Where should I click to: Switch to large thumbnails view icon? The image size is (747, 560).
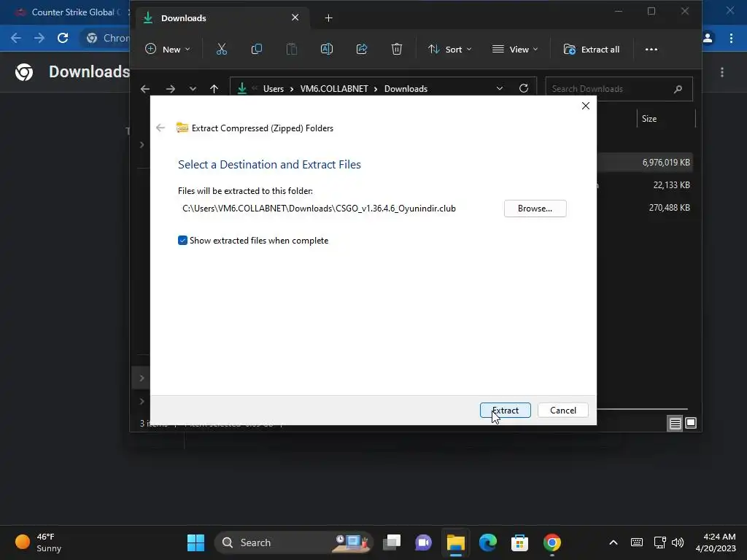tap(690, 423)
